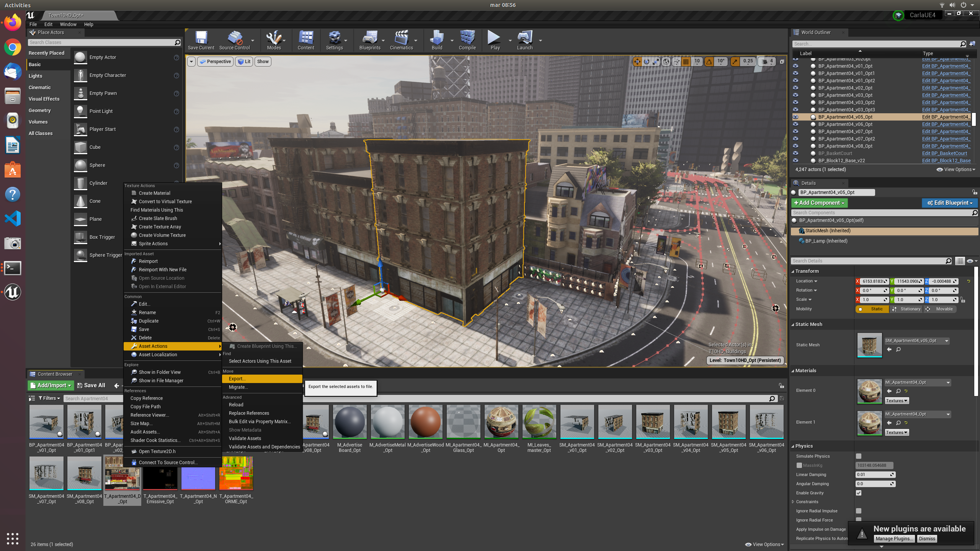The height and width of the screenshot is (551, 980).
Task: Select Export from the context menu
Action: point(237,378)
